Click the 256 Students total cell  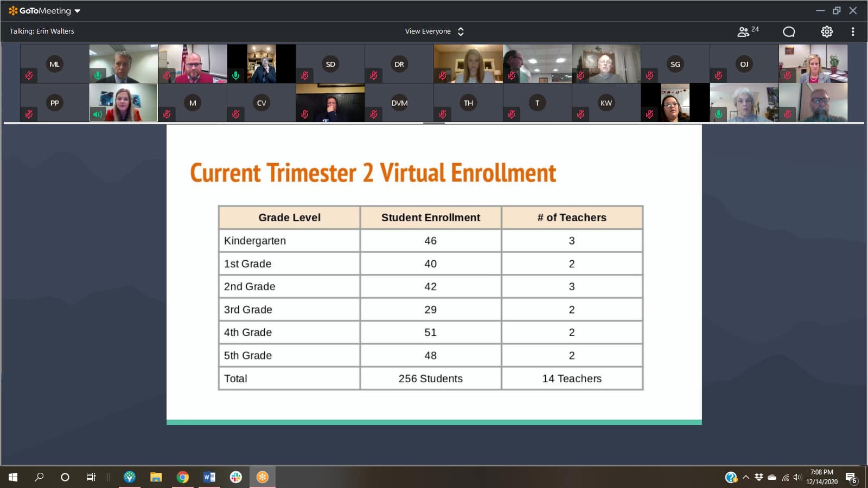[431, 378]
